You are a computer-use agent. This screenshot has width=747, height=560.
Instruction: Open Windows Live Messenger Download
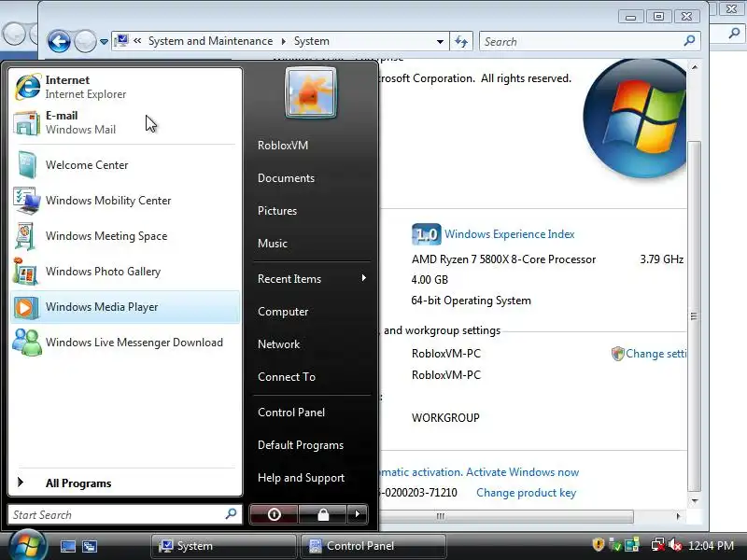pyautogui.click(x=125, y=343)
